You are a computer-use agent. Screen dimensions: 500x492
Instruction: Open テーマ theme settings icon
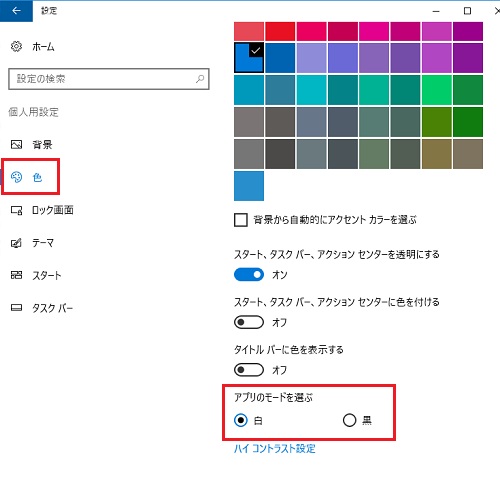pyautogui.click(x=16, y=243)
